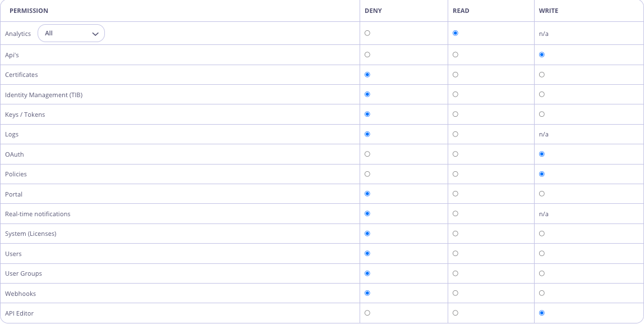644x324 pixels.
Task: Select Write for Certificates
Action: [x=542, y=75]
